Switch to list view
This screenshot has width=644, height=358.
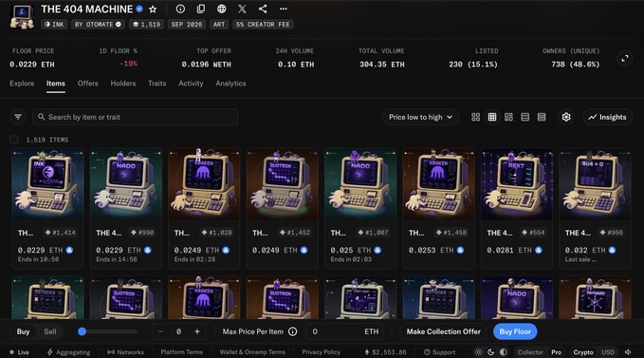(524, 117)
